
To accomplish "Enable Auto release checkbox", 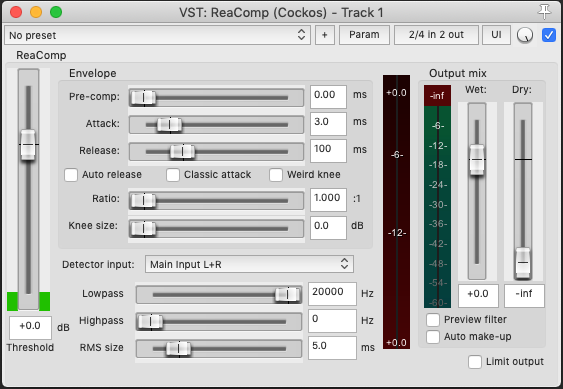I will (x=71, y=175).
